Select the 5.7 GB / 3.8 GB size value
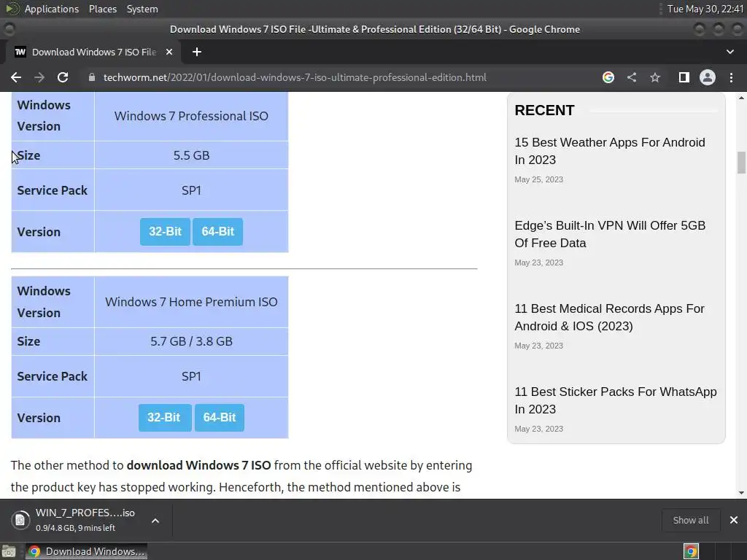This screenshot has height=560, width=747. coord(191,341)
